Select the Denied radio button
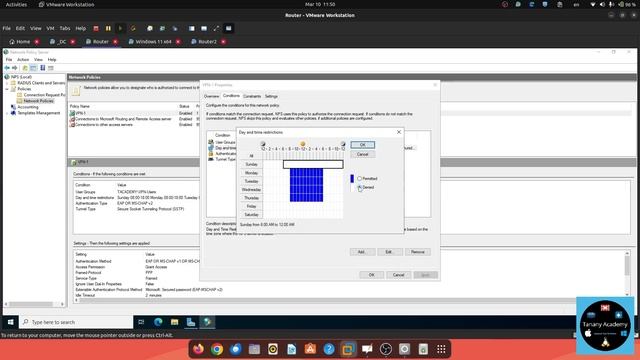This screenshot has width=640, height=360. [360, 187]
